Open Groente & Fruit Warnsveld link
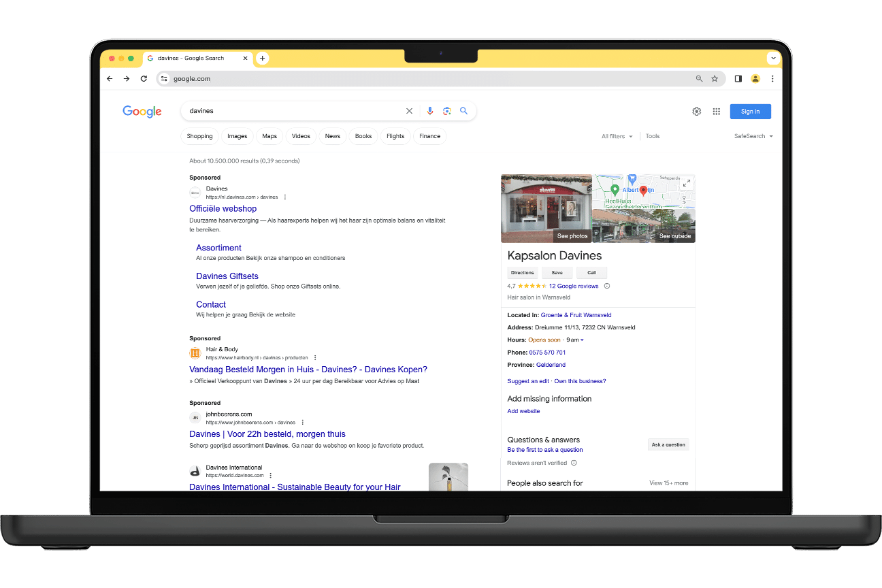Viewport: 882px width, 588px height. (x=576, y=316)
